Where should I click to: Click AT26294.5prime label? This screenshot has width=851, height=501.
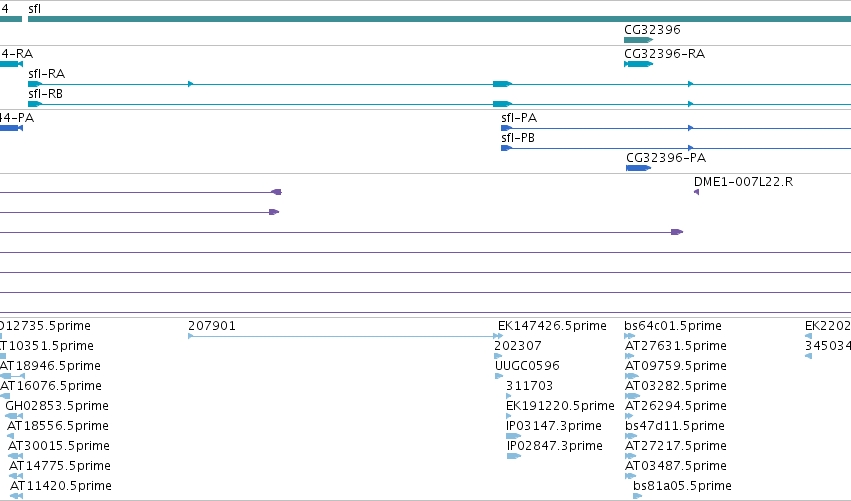point(676,406)
